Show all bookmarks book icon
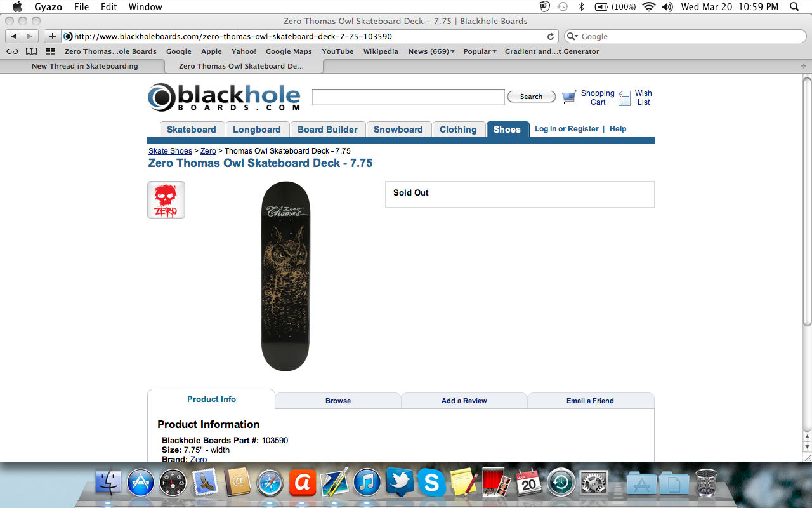812x508 pixels. coord(31,51)
